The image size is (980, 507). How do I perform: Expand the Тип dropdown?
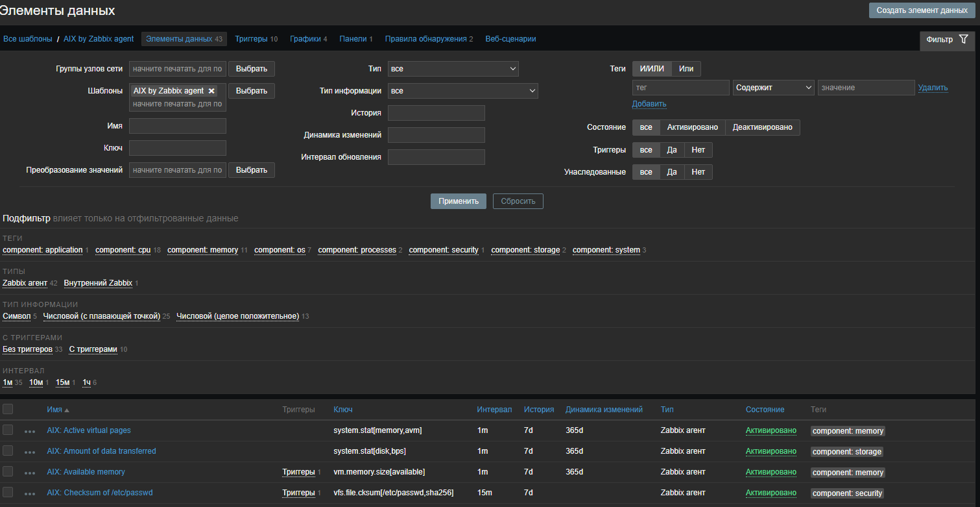coord(453,69)
